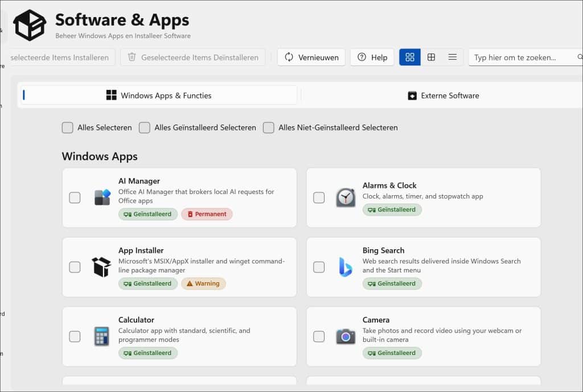Image resolution: width=583 pixels, height=392 pixels.
Task: Click Geïnstalleerd badge on Bing Search
Action: point(392,283)
